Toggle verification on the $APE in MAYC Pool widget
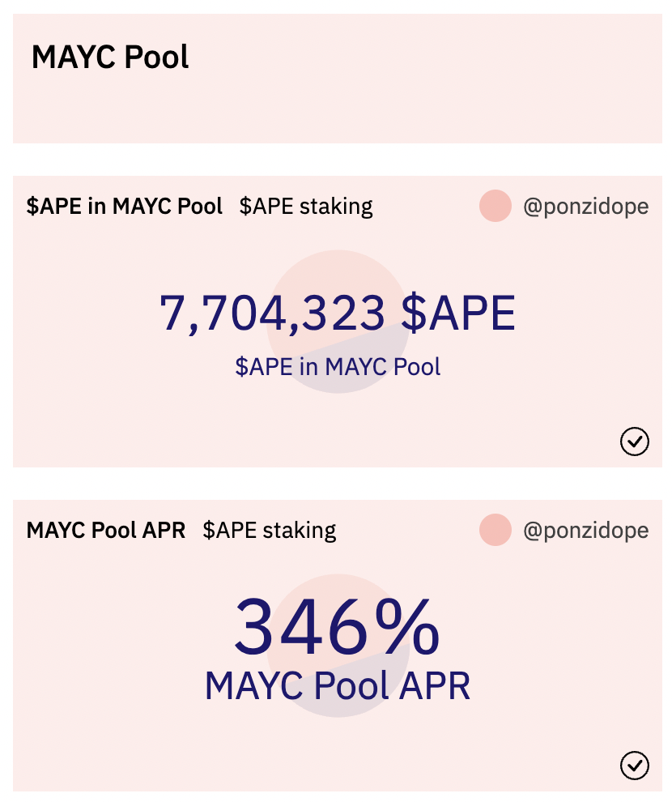Image resolution: width=672 pixels, height=802 pixels. [x=635, y=442]
